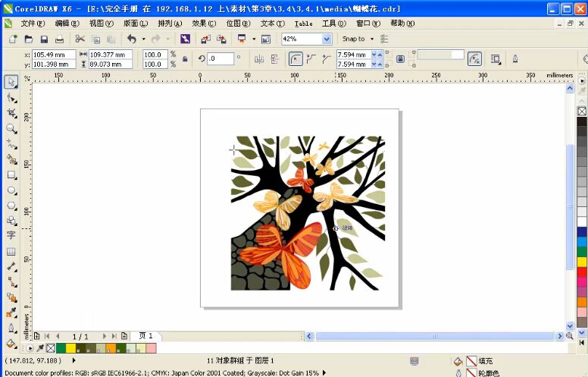Viewport: 588px width, 377px height.
Task: Select the Parallel Dimension tool
Action: pos(11,266)
